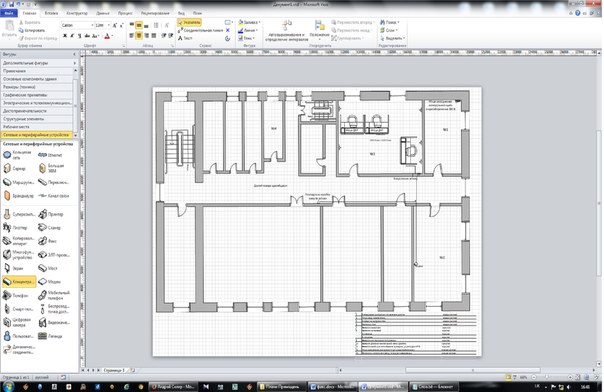
Task: Open the font color picker
Action: (108, 36)
